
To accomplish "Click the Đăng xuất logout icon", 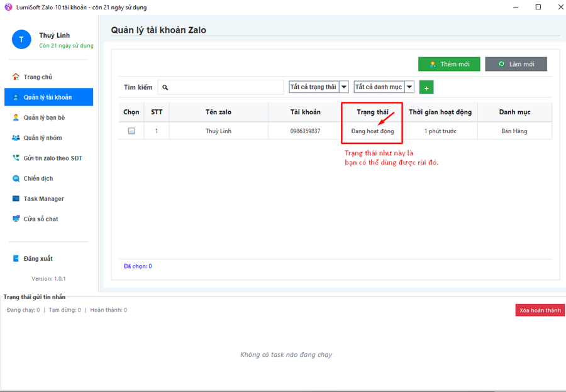I will tap(16, 259).
